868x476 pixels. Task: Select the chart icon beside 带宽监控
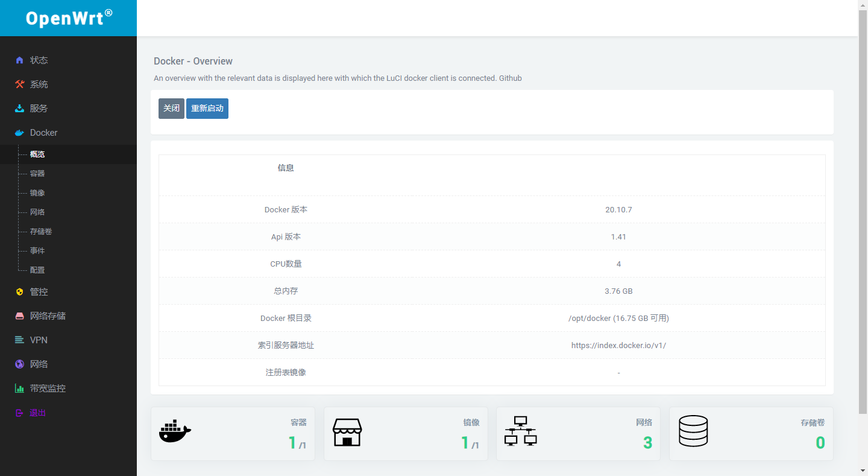pos(19,388)
